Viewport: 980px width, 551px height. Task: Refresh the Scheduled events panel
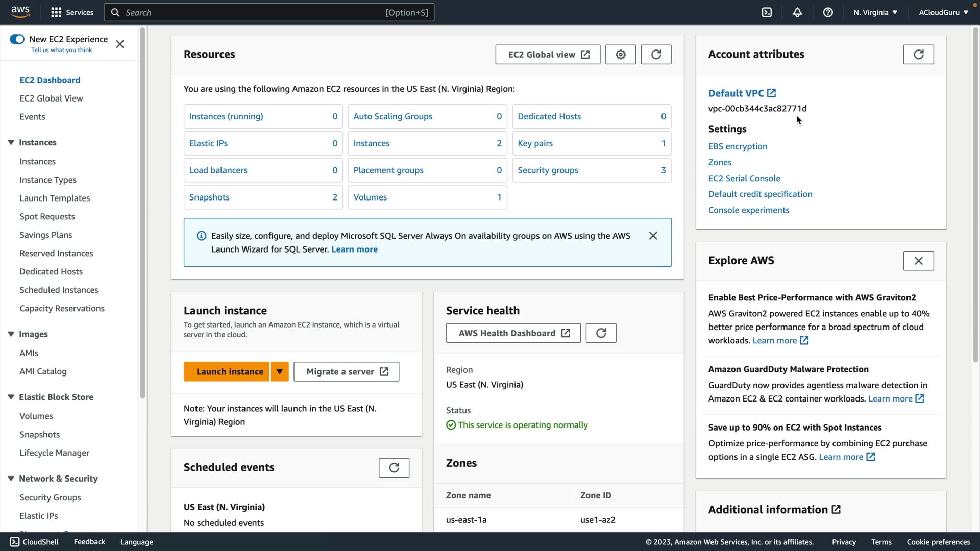tap(394, 468)
